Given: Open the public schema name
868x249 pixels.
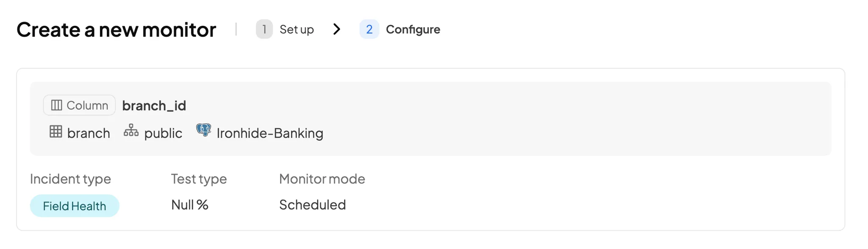Looking at the screenshot, I should [x=163, y=133].
